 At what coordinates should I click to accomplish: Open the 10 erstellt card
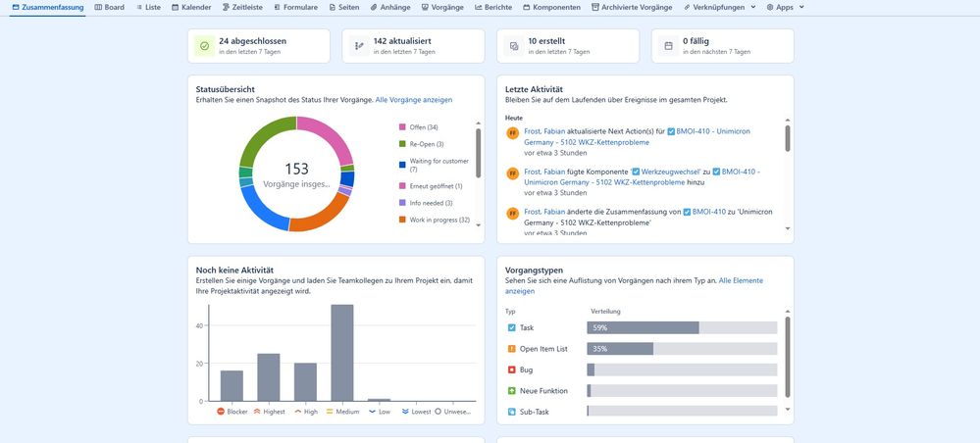click(568, 46)
